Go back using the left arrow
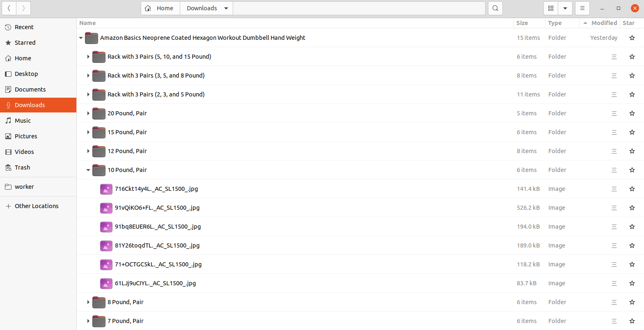This screenshot has height=330, width=644. 9,8
